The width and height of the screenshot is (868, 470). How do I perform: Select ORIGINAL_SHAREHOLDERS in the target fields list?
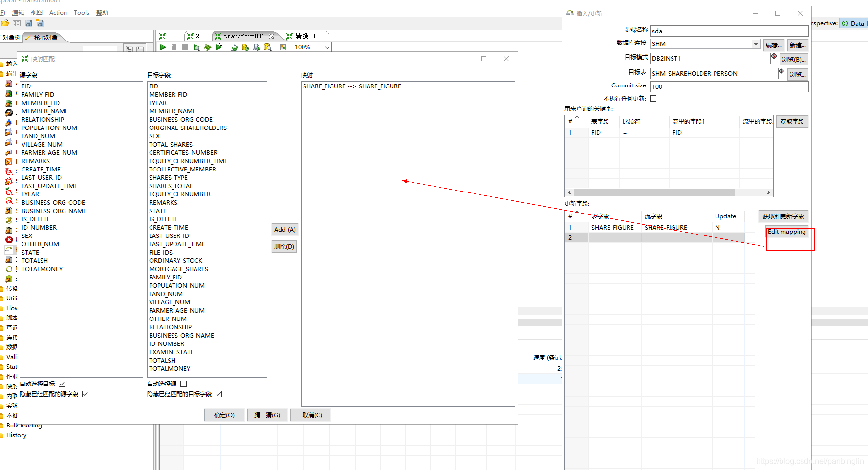click(188, 128)
